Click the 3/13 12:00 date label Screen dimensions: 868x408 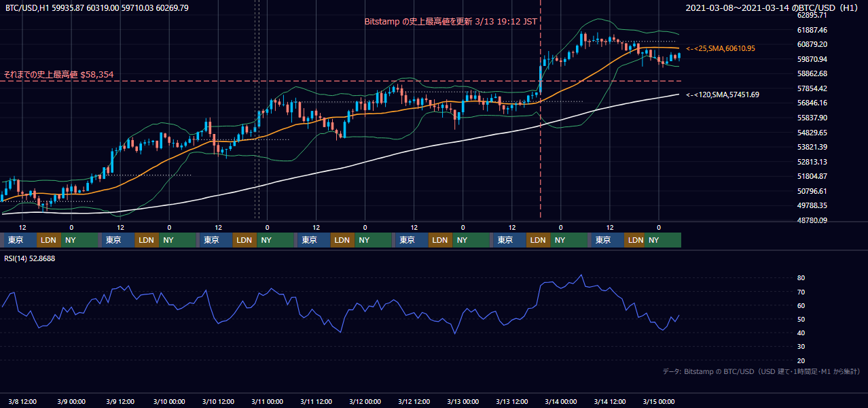[x=511, y=401]
